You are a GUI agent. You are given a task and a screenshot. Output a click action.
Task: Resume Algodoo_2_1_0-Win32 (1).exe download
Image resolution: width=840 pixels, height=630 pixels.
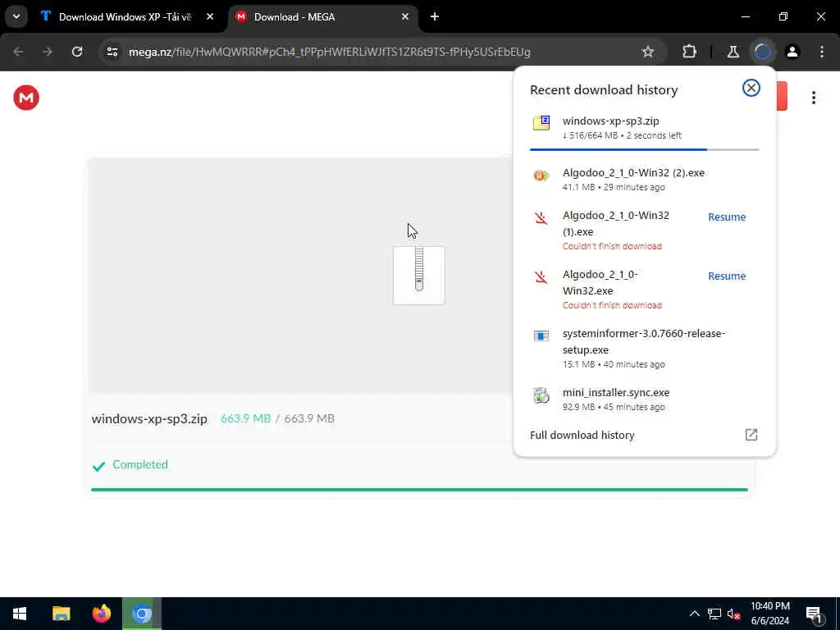[x=727, y=217]
